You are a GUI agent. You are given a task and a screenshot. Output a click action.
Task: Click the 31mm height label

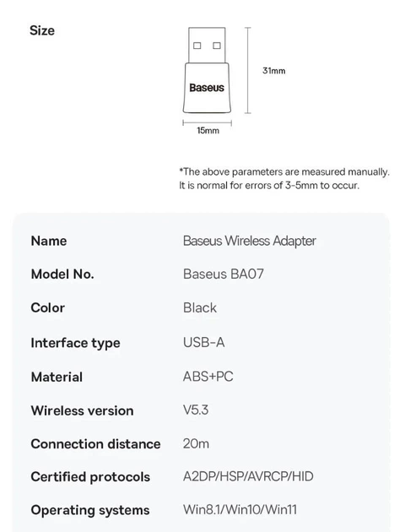pyautogui.click(x=274, y=71)
